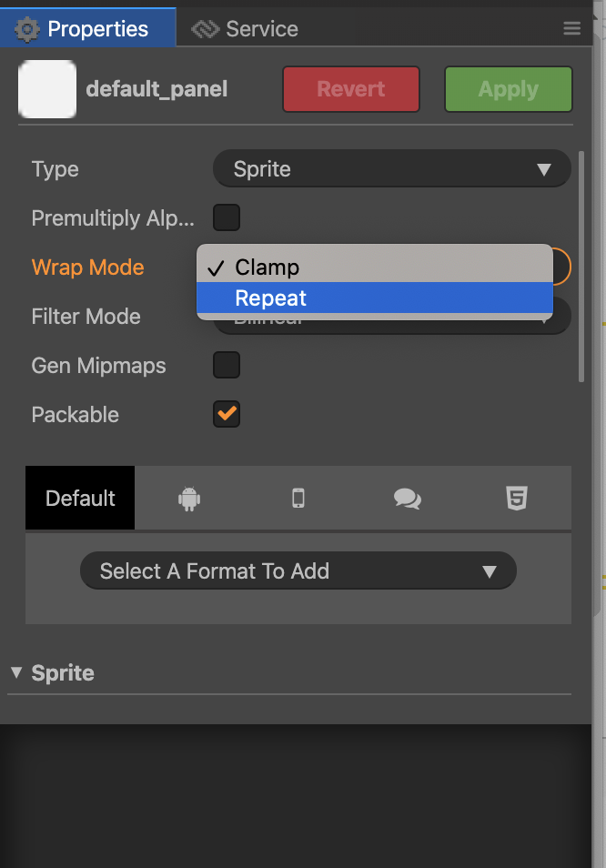Click the green Apply button

tap(508, 89)
